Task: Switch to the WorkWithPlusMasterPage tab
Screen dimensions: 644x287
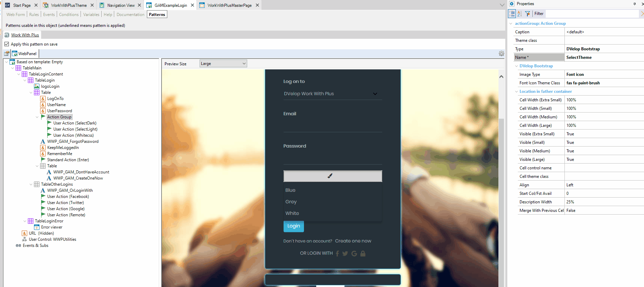Action: point(230,5)
